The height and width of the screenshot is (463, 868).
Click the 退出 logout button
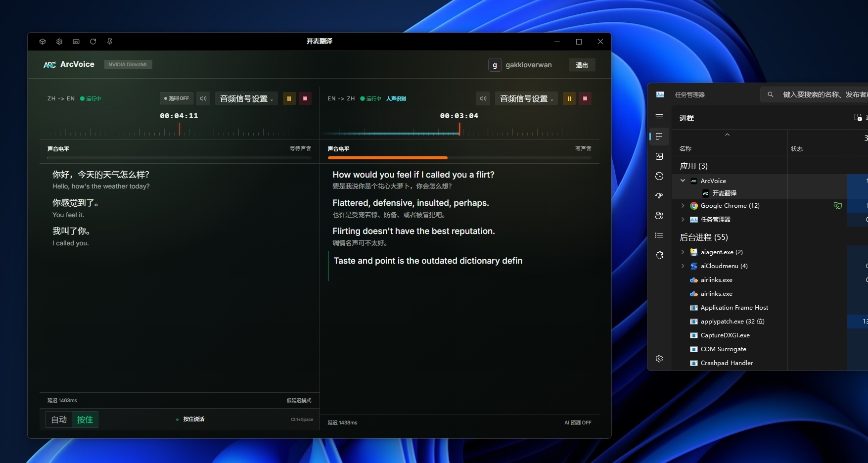[x=582, y=65]
